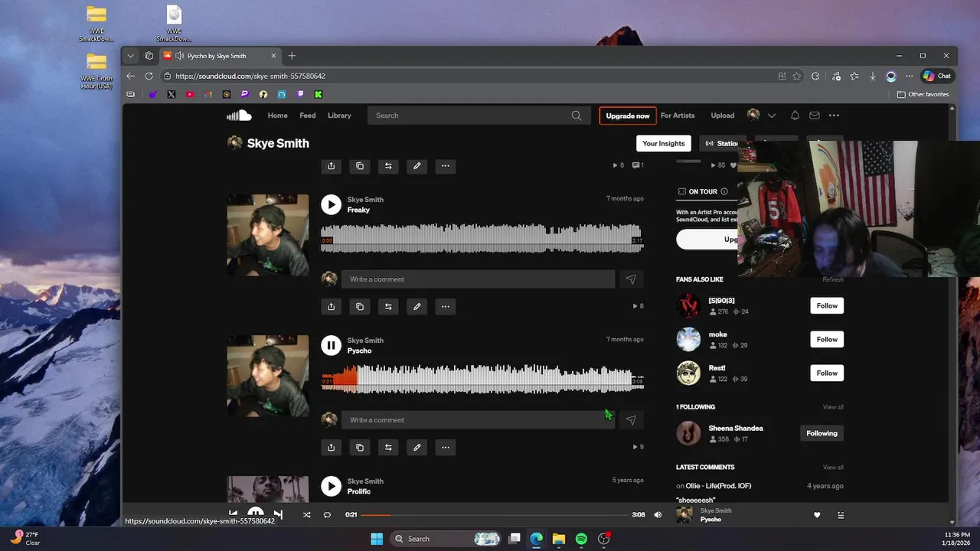Toggle repeat in player bar
Image resolution: width=980 pixels, height=551 pixels.
tap(327, 515)
